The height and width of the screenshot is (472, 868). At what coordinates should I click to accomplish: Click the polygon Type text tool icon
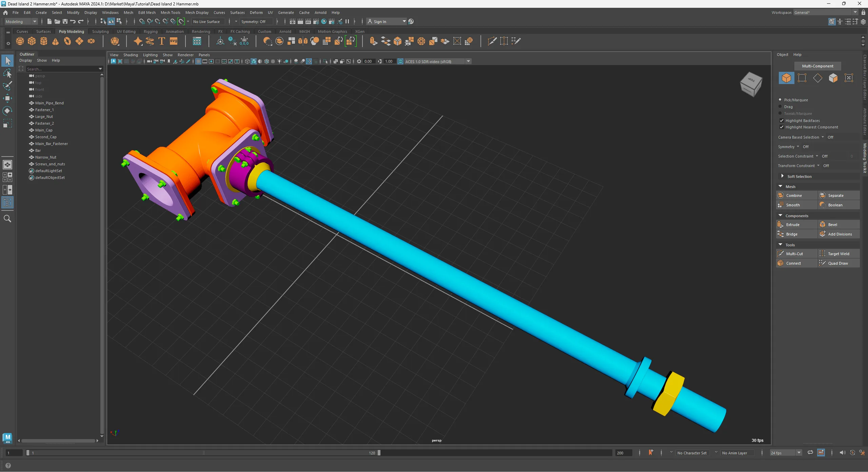coord(162,41)
